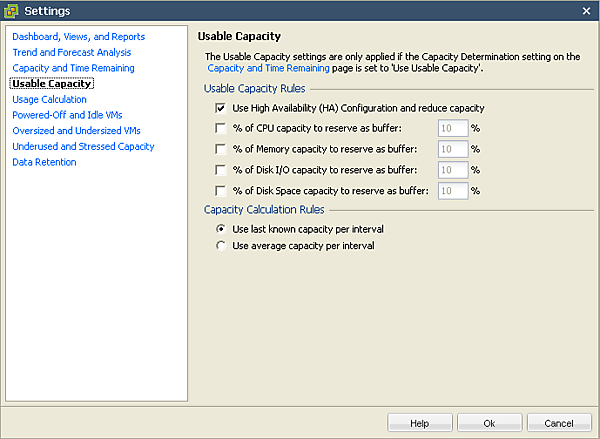
Task: Click the CPU capacity buffer percentage field
Action: (453, 128)
